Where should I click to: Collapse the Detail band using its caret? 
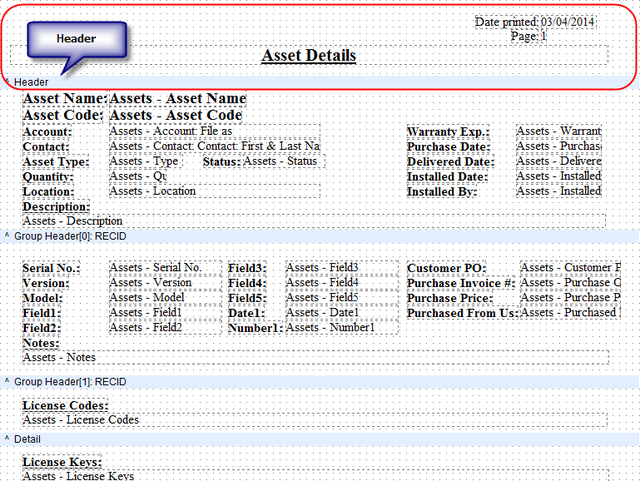point(6,439)
